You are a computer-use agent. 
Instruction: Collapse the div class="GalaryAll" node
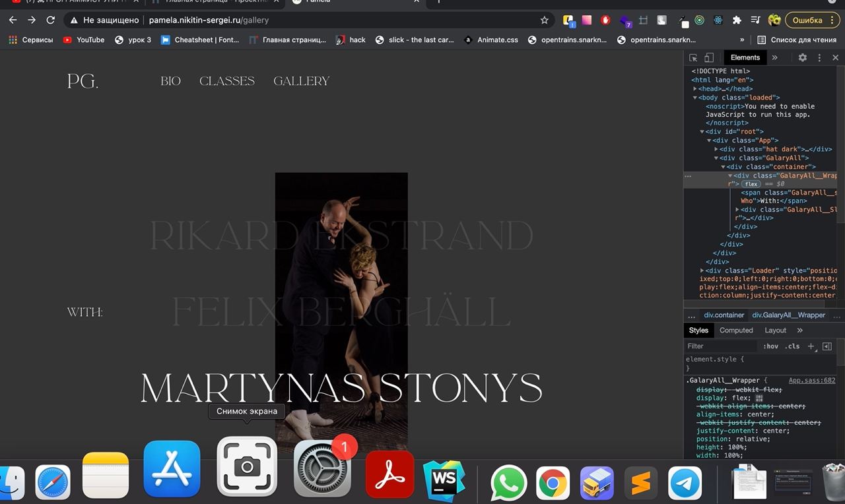coord(716,158)
